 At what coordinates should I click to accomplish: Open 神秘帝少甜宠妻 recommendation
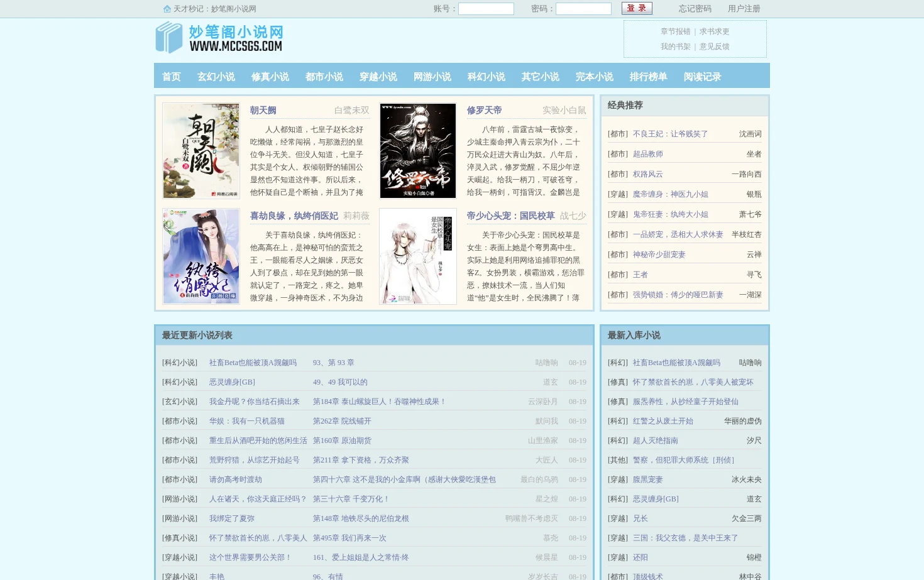(659, 254)
